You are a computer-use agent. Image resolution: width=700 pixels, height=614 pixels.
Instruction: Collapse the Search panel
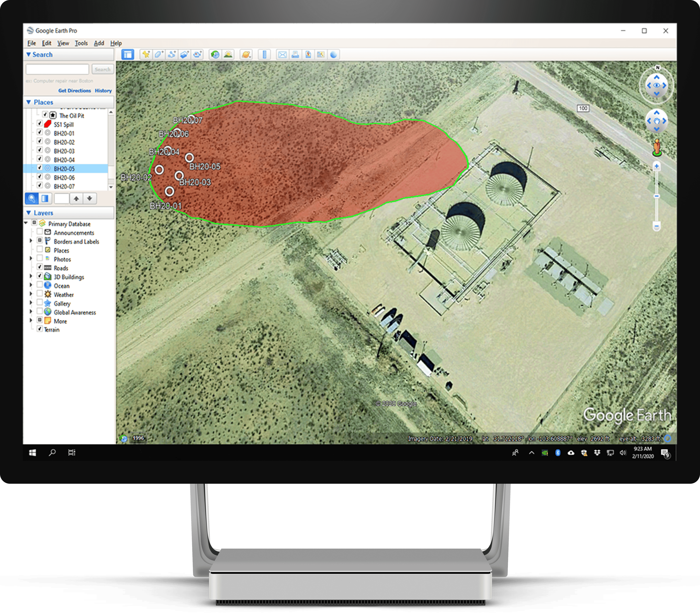pyautogui.click(x=29, y=54)
